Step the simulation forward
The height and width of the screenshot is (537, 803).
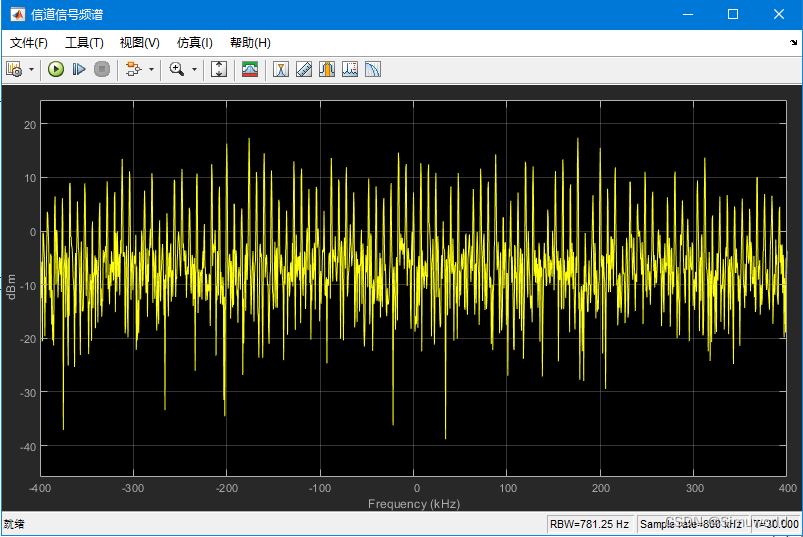(79, 69)
